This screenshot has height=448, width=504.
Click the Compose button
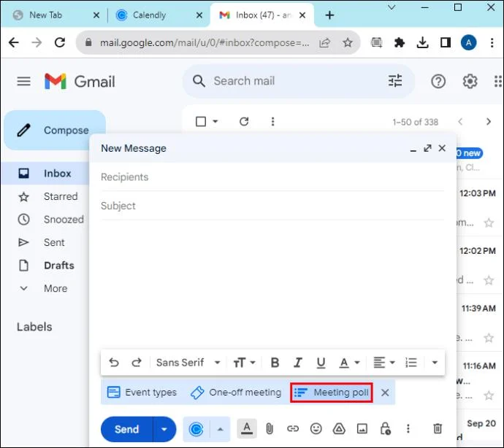click(x=55, y=130)
